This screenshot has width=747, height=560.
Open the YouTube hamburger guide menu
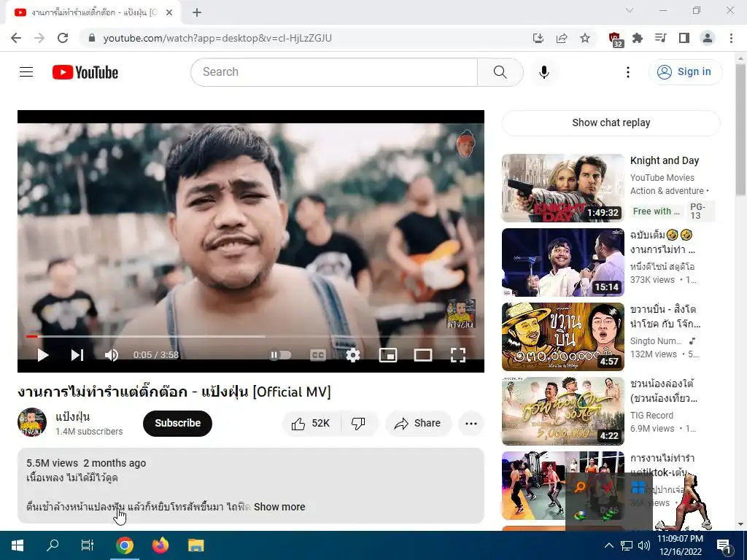tap(26, 72)
